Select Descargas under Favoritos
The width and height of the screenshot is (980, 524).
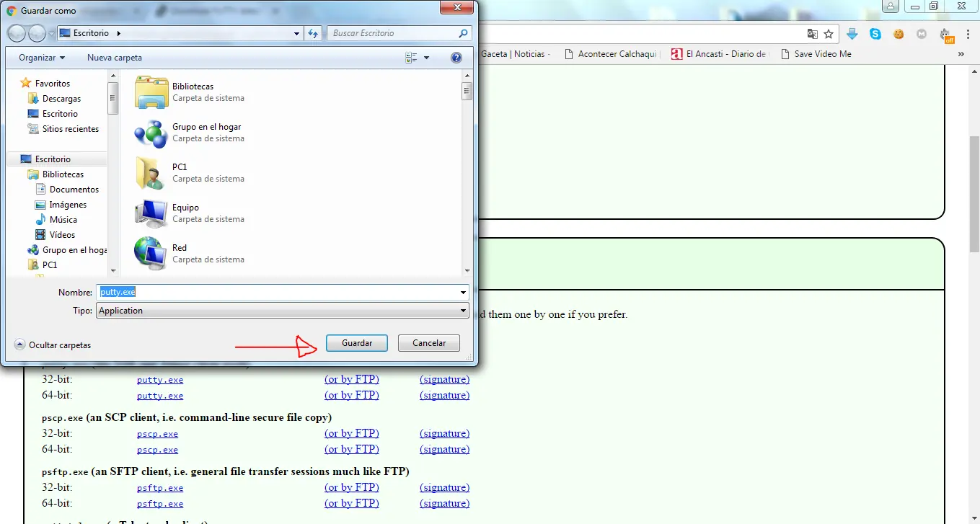click(61, 99)
